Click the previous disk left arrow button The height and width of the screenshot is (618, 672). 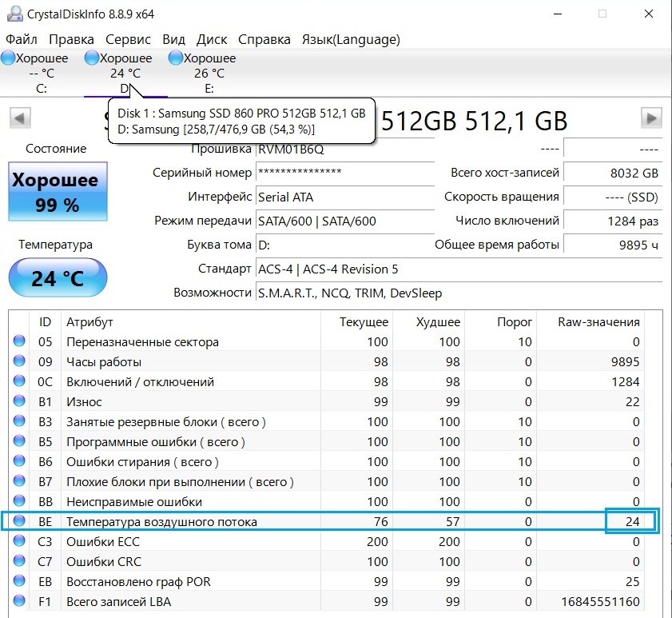[20, 119]
